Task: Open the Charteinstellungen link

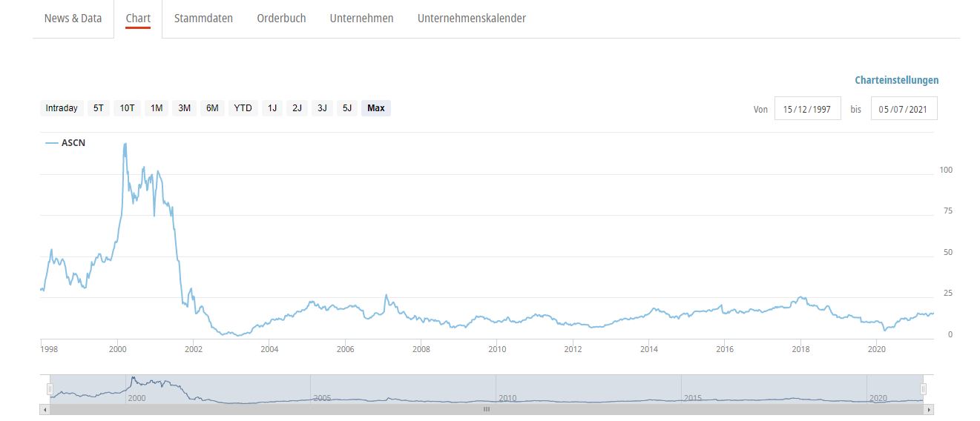Action: click(896, 80)
